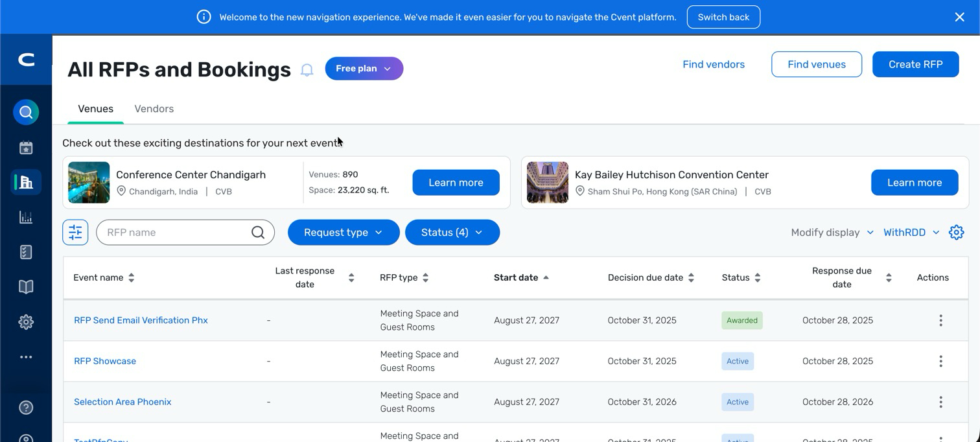The height and width of the screenshot is (442, 980).
Task: Select the Venues tab
Action: pos(95,109)
